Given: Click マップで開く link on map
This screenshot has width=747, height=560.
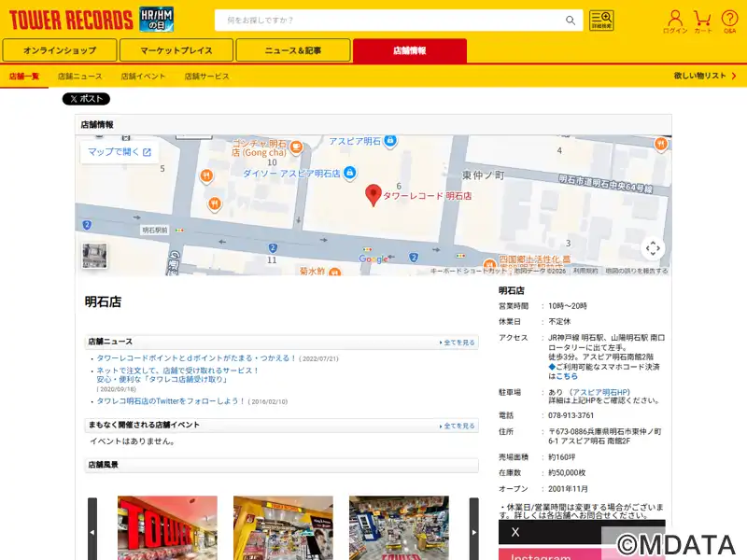Looking at the screenshot, I should [120, 152].
